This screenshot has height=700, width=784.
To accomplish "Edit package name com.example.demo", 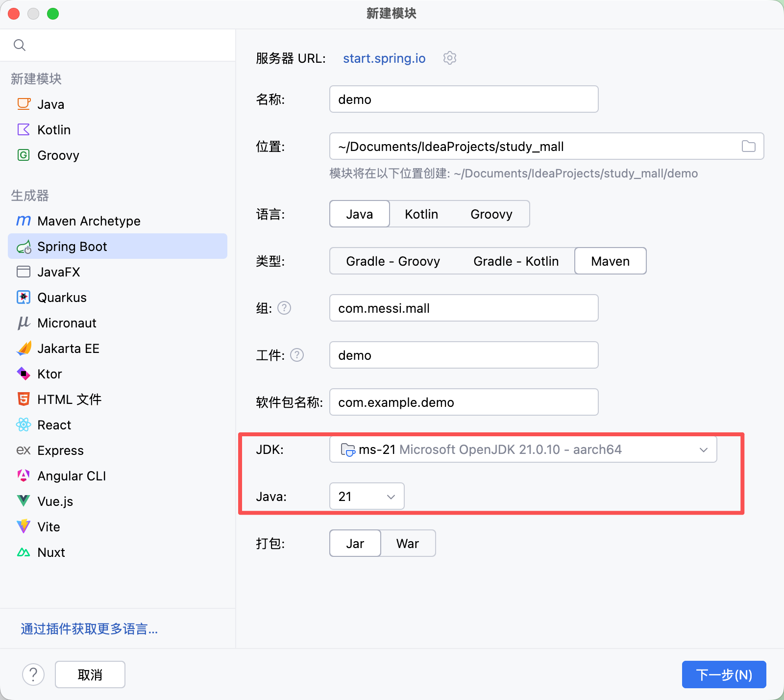I will click(x=464, y=402).
